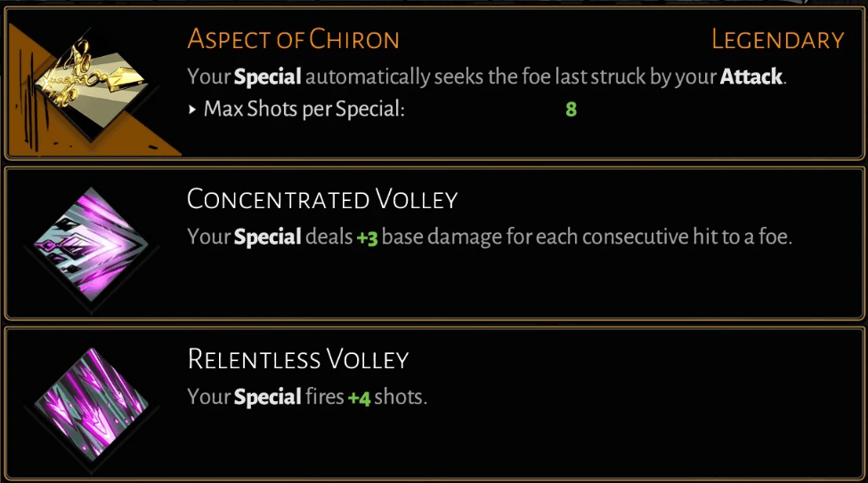Click bold Special in Chiron's description
This screenshot has height=483, width=868.
point(268,77)
